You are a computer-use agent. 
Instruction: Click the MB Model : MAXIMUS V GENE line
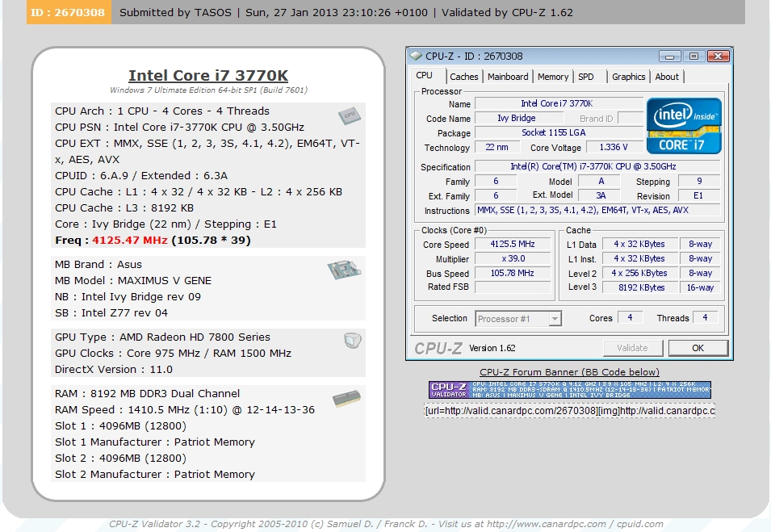click(x=133, y=281)
